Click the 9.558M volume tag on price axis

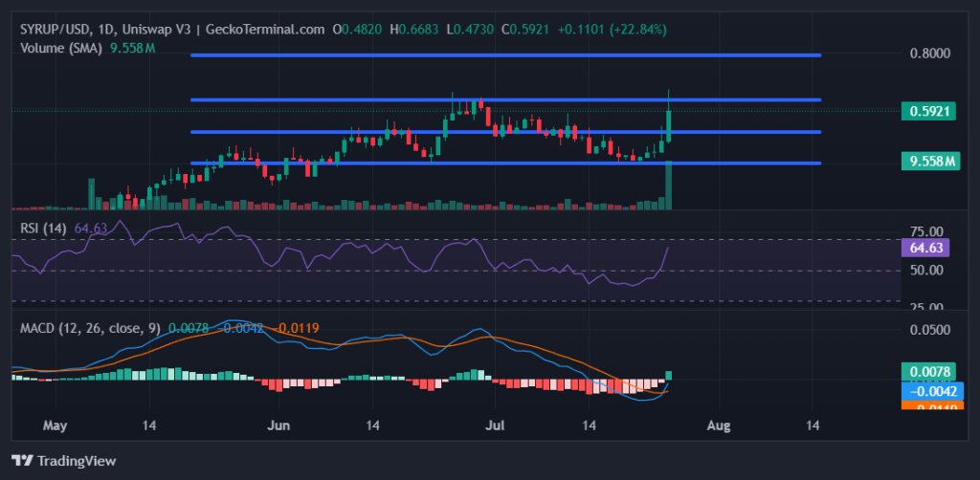pos(931,162)
